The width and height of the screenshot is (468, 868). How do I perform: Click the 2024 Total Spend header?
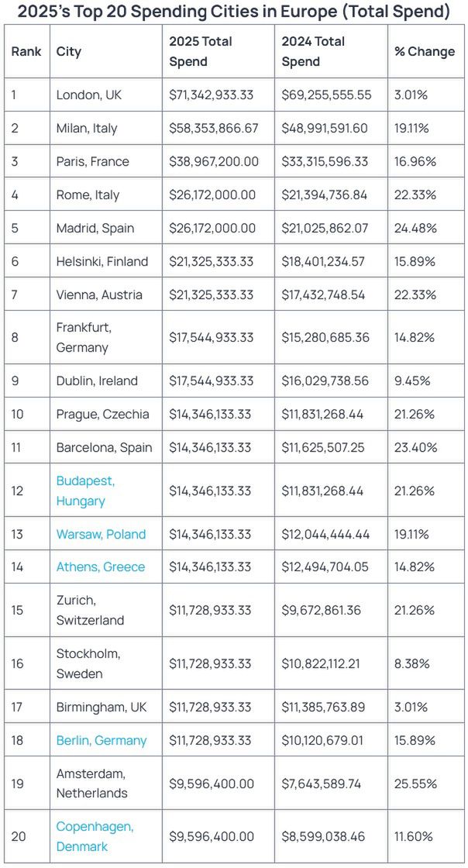click(313, 51)
